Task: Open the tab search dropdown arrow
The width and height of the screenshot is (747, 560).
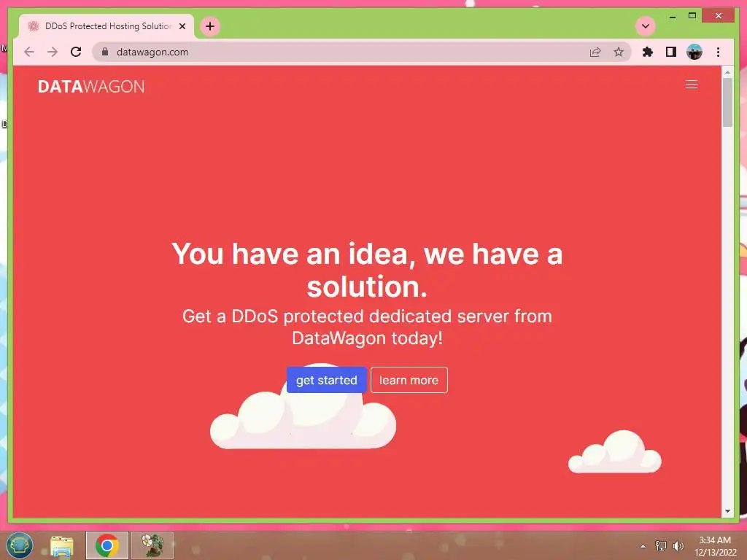Action: point(646,26)
